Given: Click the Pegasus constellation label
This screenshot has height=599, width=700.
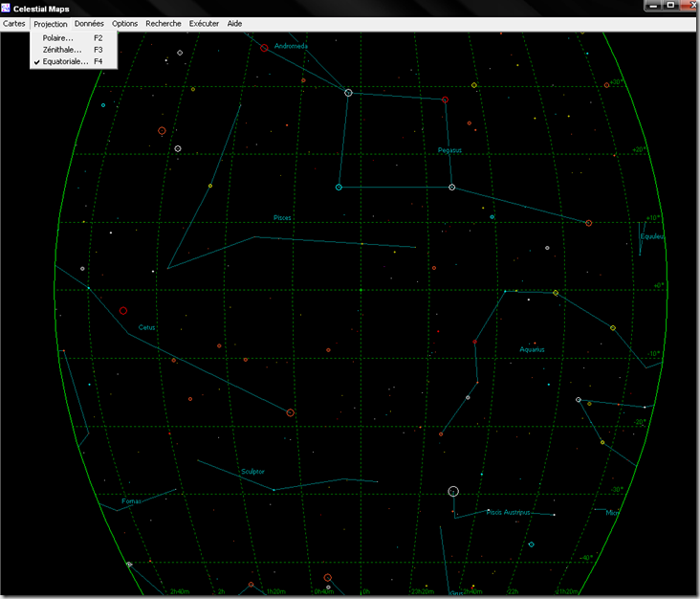Looking at the screenshot, I should [x=449, y=150].
